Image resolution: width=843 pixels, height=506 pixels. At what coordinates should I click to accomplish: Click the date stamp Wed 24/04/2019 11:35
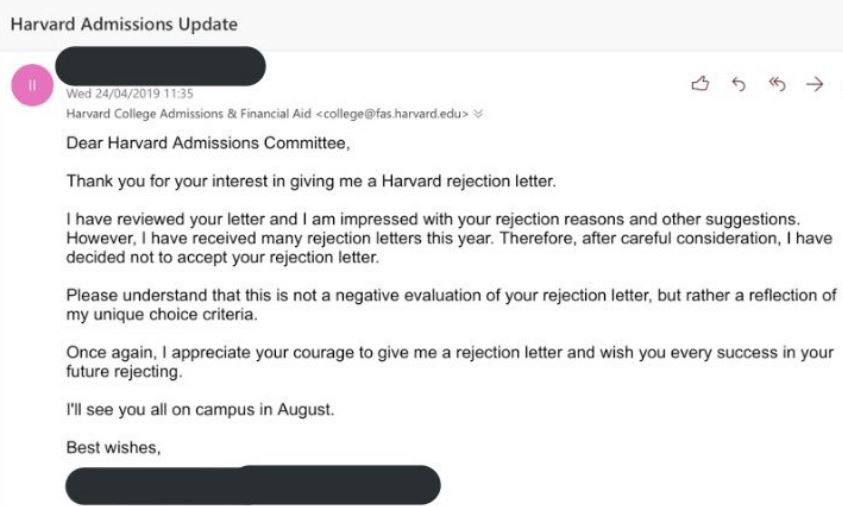click(115, 95)
